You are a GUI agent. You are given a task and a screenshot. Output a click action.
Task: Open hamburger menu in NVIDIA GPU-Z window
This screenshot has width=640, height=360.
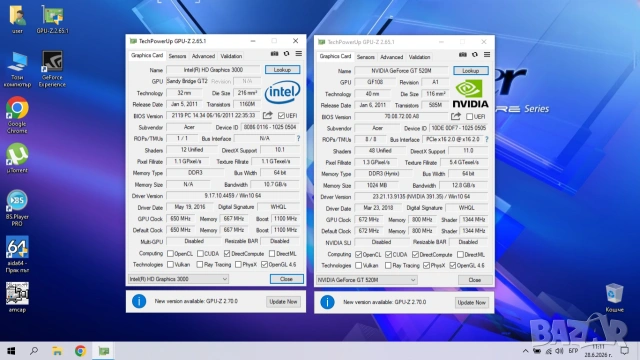tap(487, 55)
